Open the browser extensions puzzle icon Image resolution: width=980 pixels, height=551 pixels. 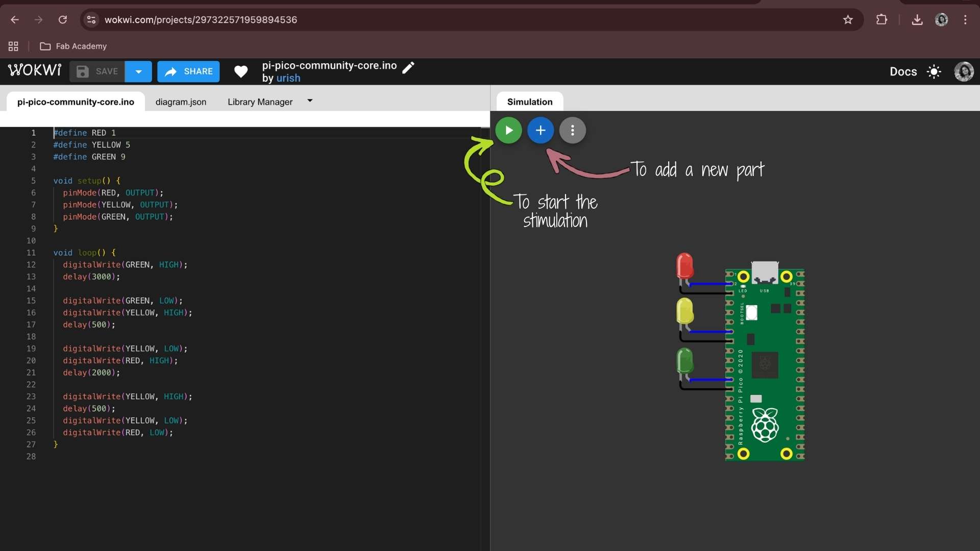pos(881,20)
